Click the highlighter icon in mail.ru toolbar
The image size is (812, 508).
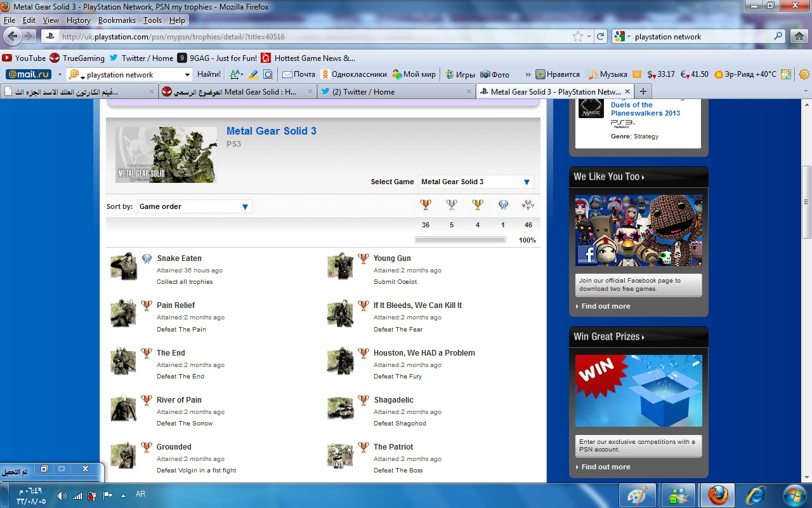click(253, 74)
